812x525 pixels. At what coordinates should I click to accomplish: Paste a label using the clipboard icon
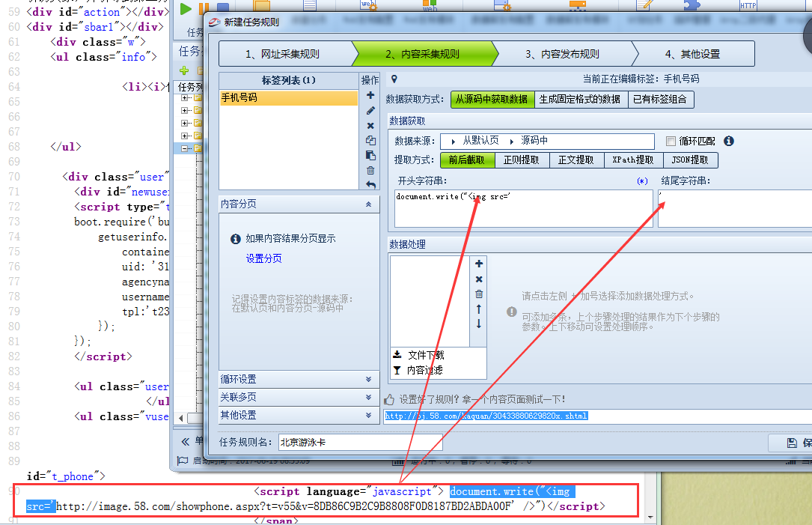click(370, 156)
